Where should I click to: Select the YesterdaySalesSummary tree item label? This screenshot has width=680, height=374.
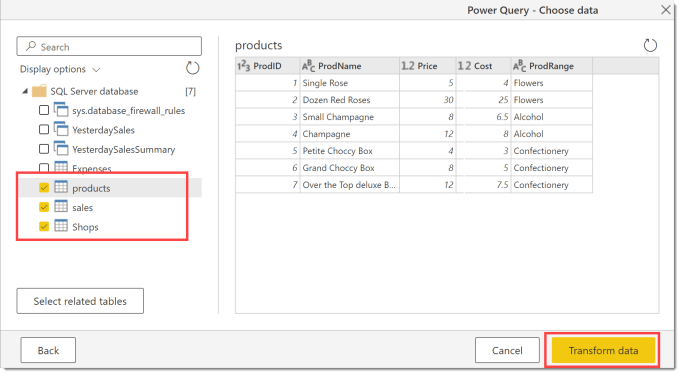point(124,150)
